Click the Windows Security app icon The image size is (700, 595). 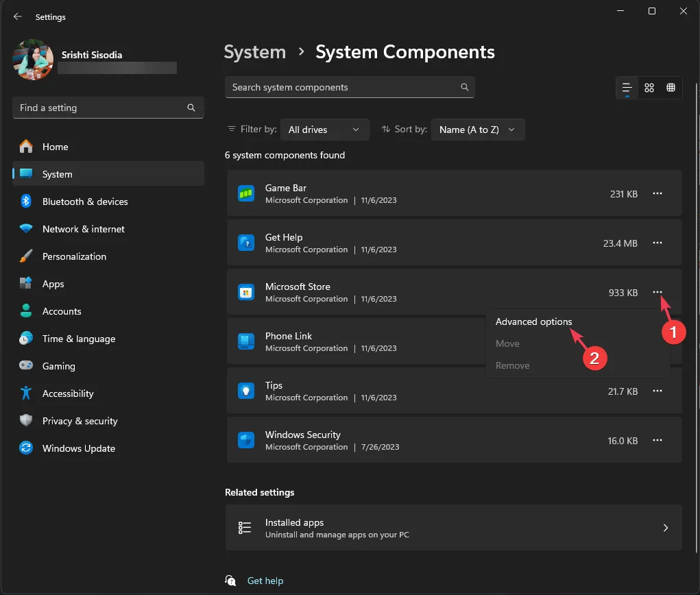pos(246,440)
